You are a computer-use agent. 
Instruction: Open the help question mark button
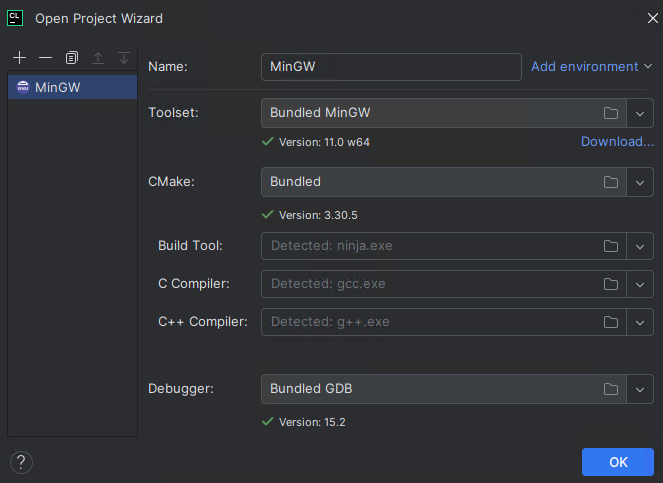(x=21, y=462)
